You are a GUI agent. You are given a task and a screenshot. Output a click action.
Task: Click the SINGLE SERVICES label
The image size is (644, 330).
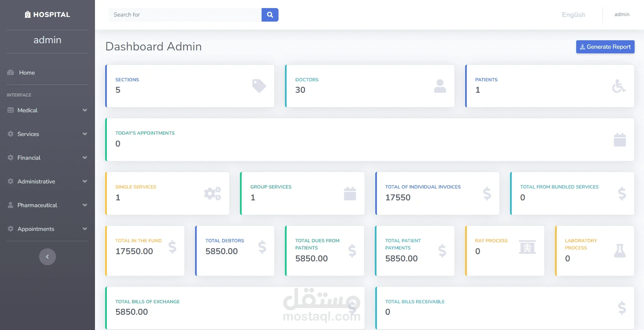136,187
